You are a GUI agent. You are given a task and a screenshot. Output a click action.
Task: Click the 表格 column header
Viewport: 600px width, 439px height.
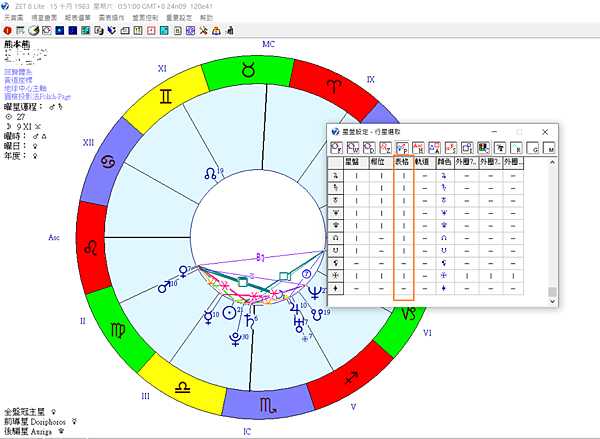coord(404,163)
